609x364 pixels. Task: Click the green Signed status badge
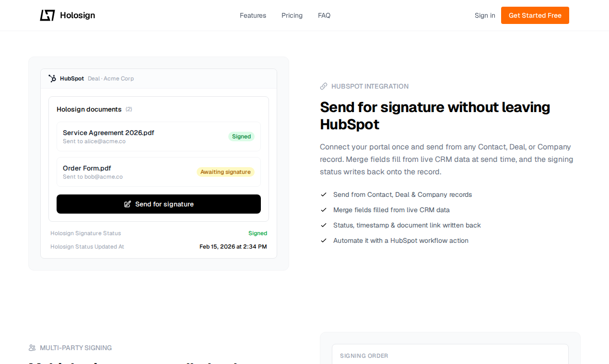pos(241,136)
